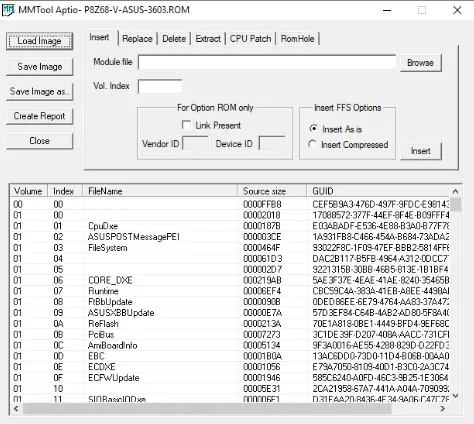Screen dimensions: 474x424
Task: Select the Insert As is option
Action: click(313, 129)
